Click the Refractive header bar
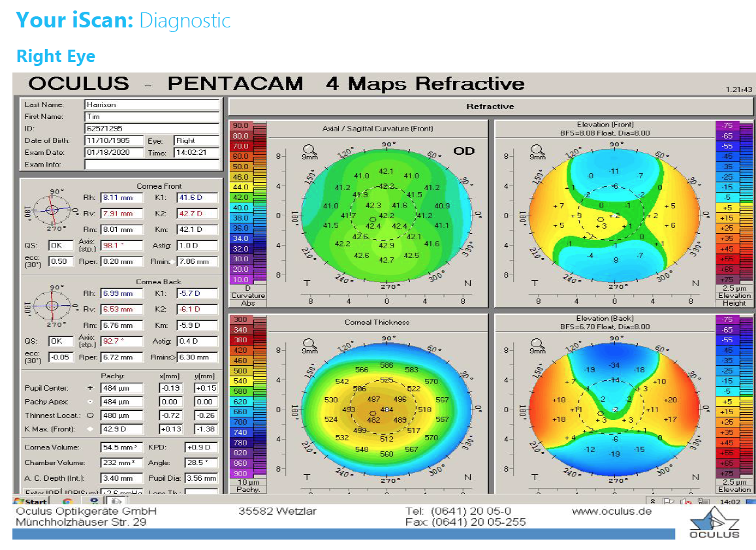The height and width of the screenshot is (550, 756). pos(489,106)
